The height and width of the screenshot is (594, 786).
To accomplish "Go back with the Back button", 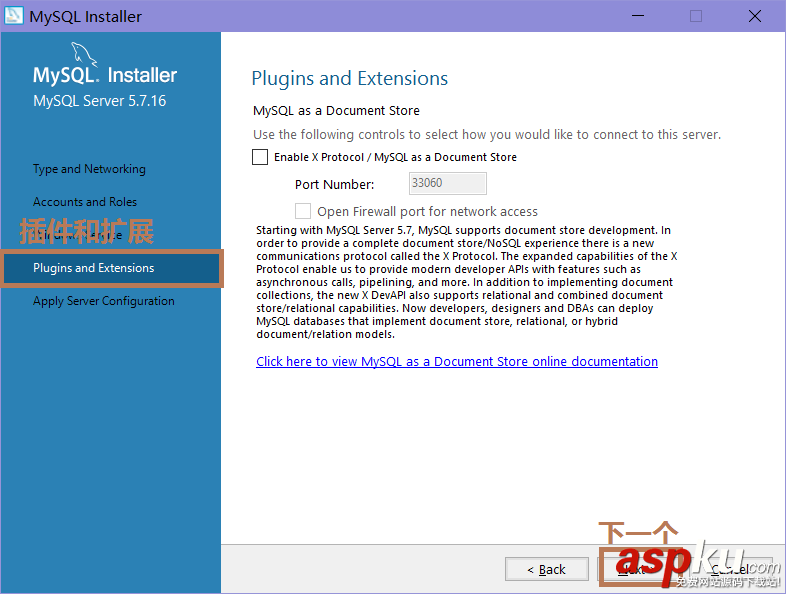I will click(x=546, y=569).
